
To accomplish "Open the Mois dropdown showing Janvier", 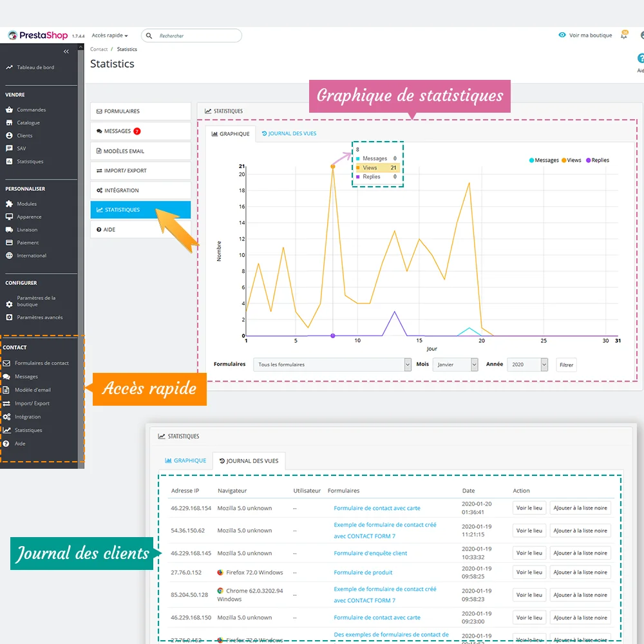I will click(455, 365).
